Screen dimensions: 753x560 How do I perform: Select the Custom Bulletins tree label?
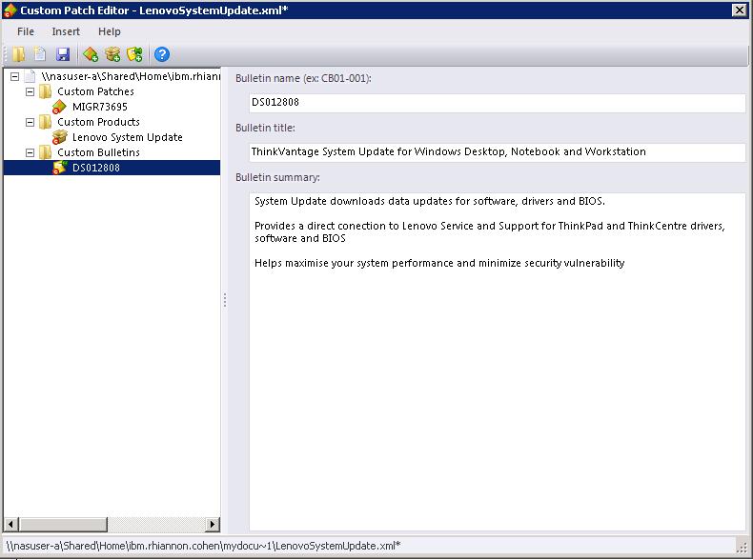point(98,152)
